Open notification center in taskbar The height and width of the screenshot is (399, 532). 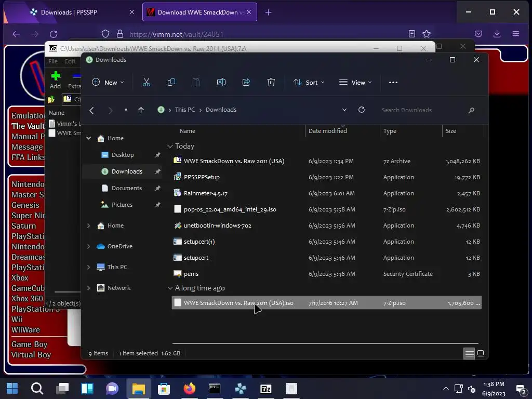click(x=520, y=389)
